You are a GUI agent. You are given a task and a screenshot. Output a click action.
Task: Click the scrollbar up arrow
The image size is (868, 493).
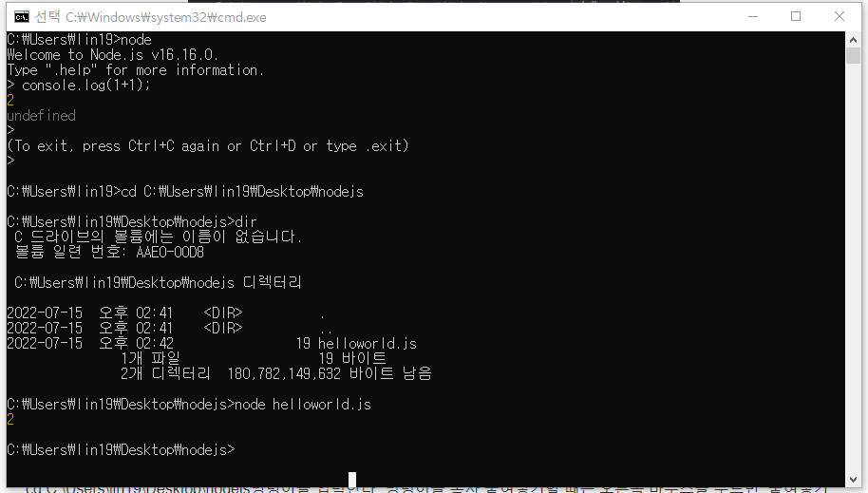[853, 40]
